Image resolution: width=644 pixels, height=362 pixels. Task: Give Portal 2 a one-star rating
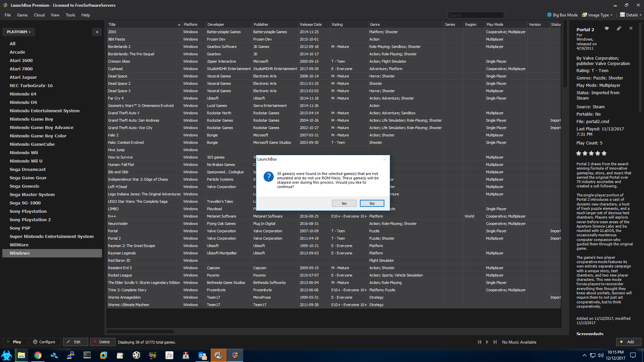[579, 153]
